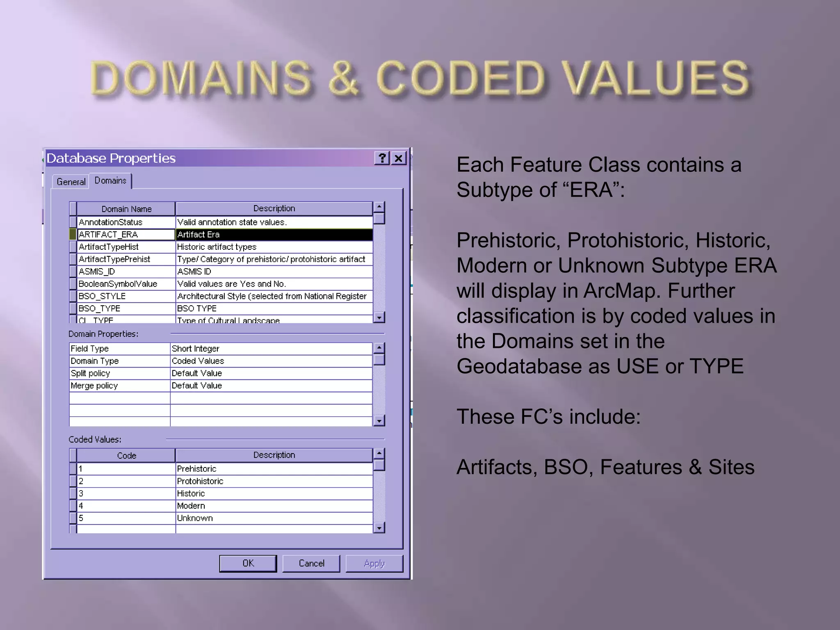Image resolution: width=840 pixels, height=630 pixels.
Task: Click 'Valid values are Yes and No.' cell
Action: [274, 283]
